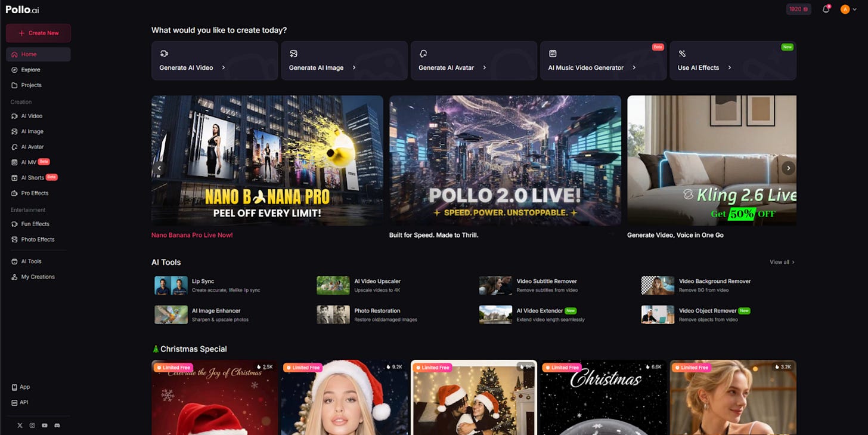Click the API icon in the sidebar

click(14, 403)
